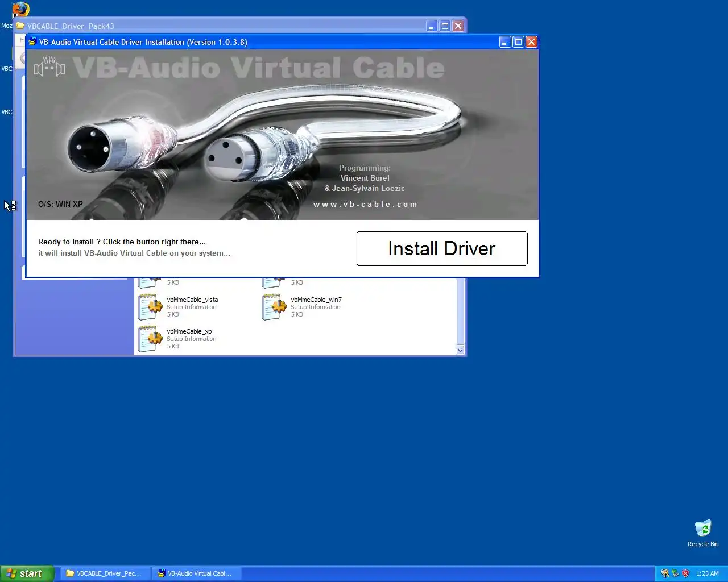The width and height of the screenshot is (728, 582).
Task: Close the VB-Audio Virtual Cable installer window
Action: coord(531,41)
